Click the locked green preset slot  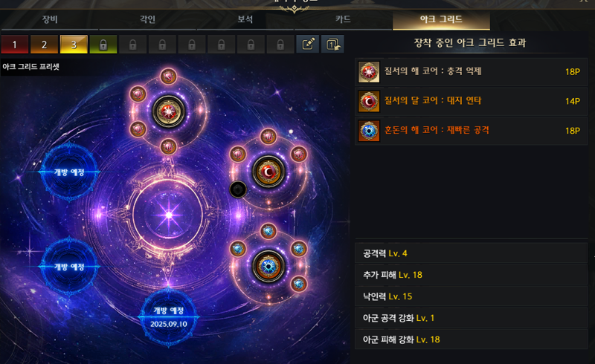(103, 45)
